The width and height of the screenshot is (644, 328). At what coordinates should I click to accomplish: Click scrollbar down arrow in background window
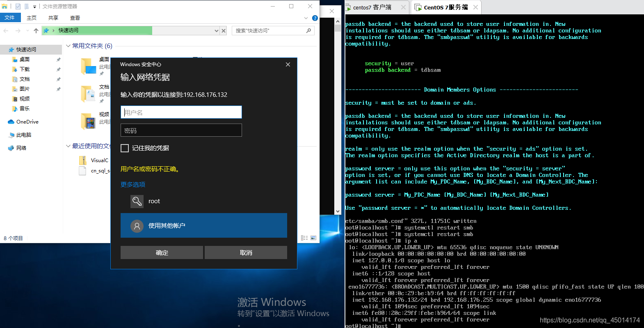(338, 211)
